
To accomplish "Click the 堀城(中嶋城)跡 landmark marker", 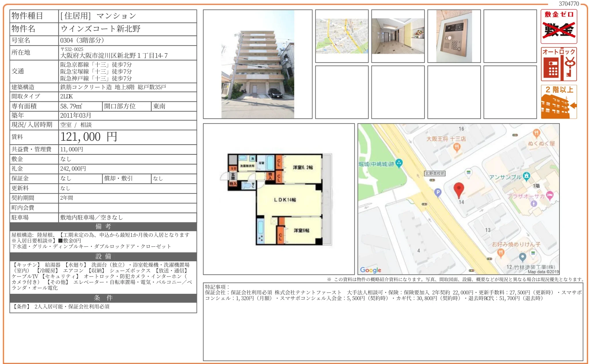I will tap(399, 163).
